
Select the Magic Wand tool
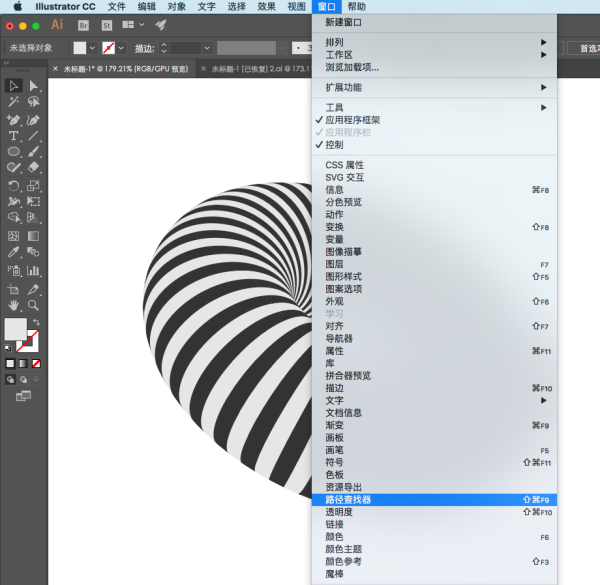(14, 102)
